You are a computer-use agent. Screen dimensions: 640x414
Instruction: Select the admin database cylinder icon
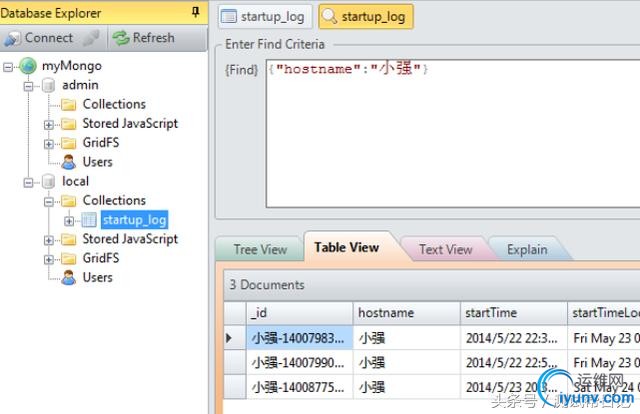[48, 85]
